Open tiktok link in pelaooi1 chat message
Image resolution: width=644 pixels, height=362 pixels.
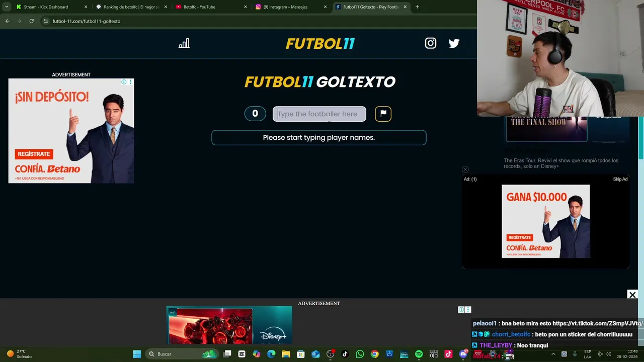point(598,323)
